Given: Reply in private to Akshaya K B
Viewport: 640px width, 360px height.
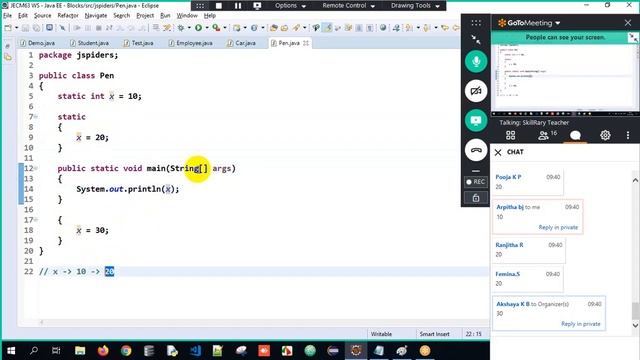Looking at the screenshot, I should (x=580, y=324).
